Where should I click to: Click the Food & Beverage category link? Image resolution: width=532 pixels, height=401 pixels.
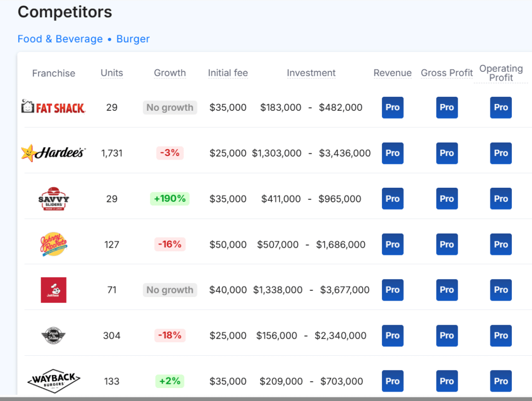point(60,39)
